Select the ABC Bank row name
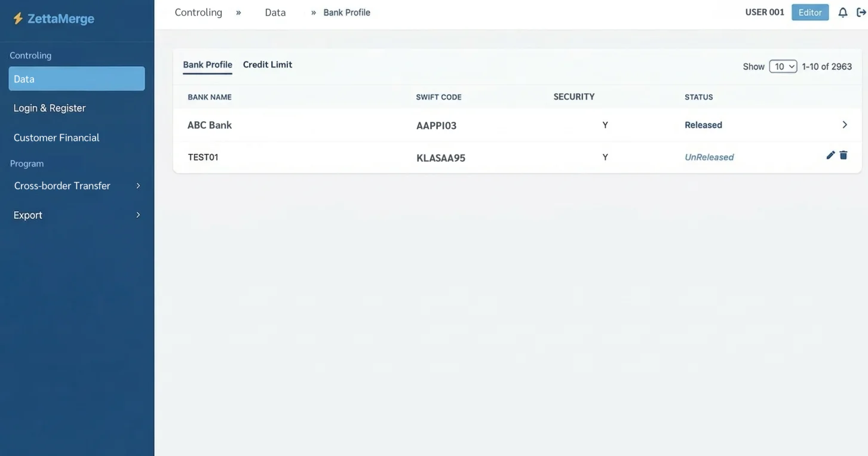 [210, 125]
